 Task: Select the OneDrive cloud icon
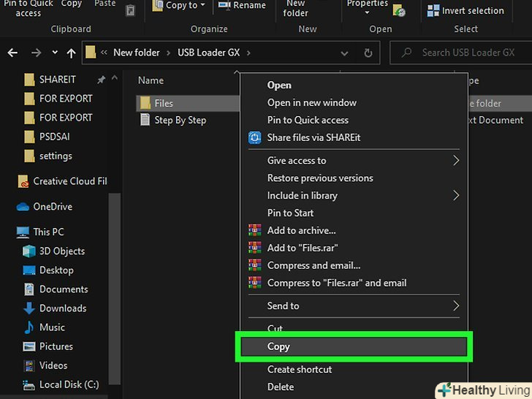click(x=23, y=207)
